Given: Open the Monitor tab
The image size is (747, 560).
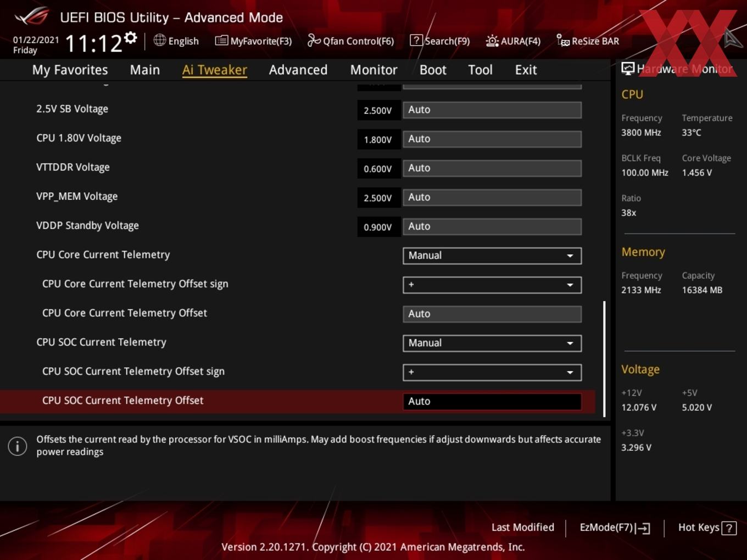Looking at the screenshot, I should point(374,70).
